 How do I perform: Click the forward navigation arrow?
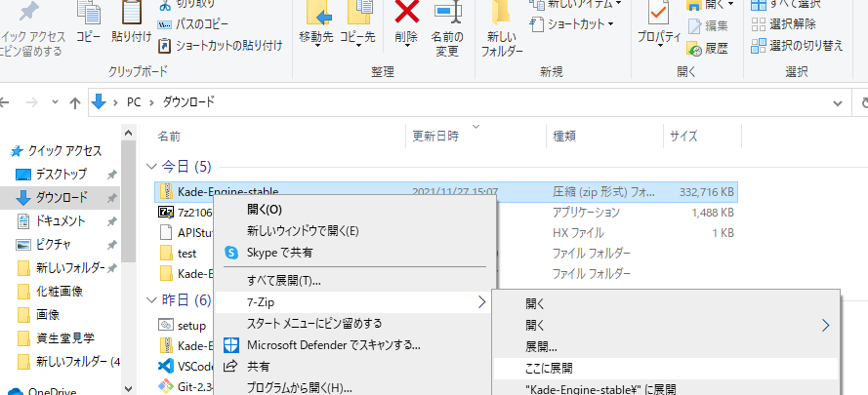coord(32,102)
